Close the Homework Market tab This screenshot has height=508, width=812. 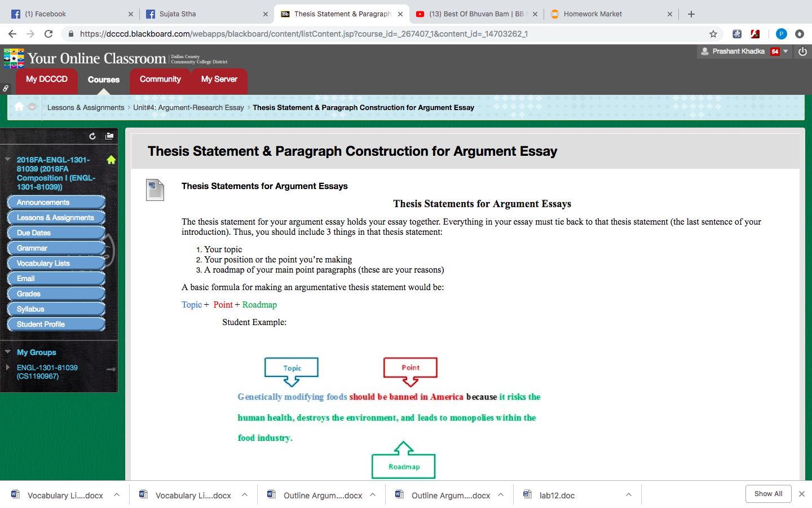[670, 14]
